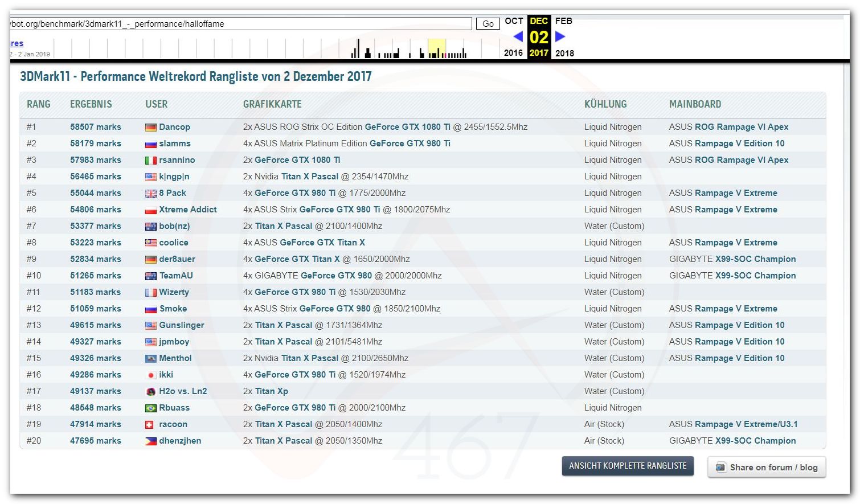The width and height of the screenshot is (860, 504).
Task: Open user profile link H2o vs. Ln2
Action: pos(183,391)
